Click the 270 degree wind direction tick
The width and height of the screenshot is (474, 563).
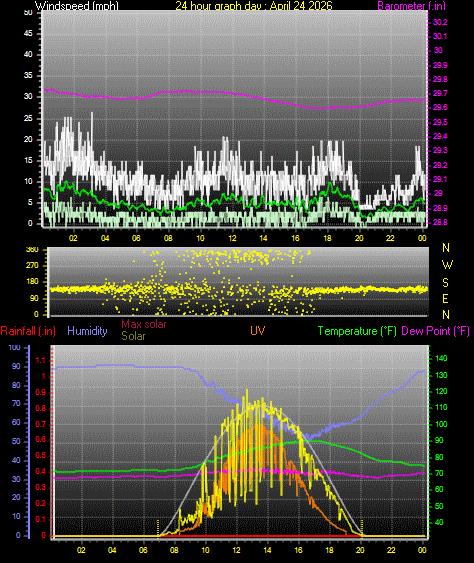pyautogui.click(x=32, y=266)
